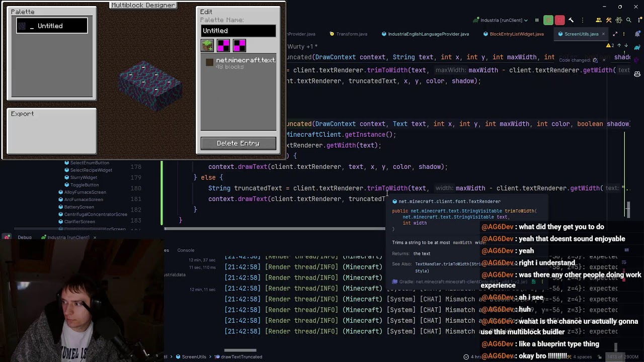Switch to IndustriaEnglishLanguageProvider.java tab
The height and width of the screenshot is (362, 644).
point(425,34)
